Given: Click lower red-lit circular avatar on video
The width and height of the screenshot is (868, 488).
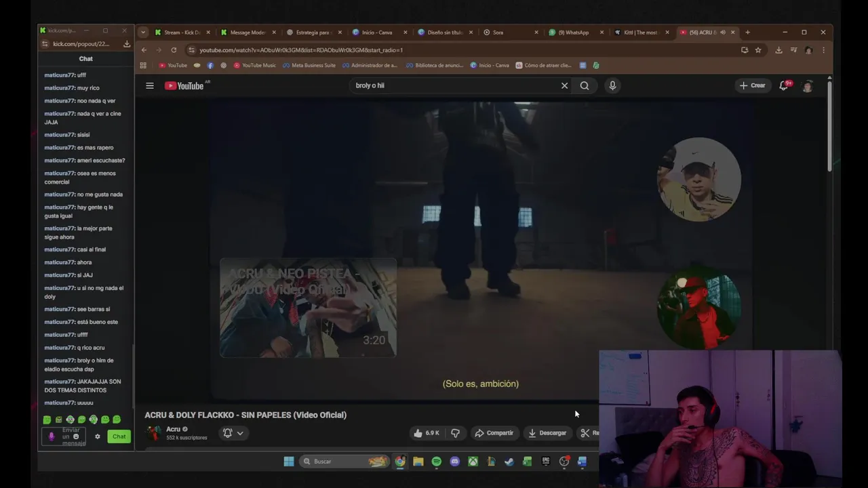Looking at the screenshot, I should (698, 306).
